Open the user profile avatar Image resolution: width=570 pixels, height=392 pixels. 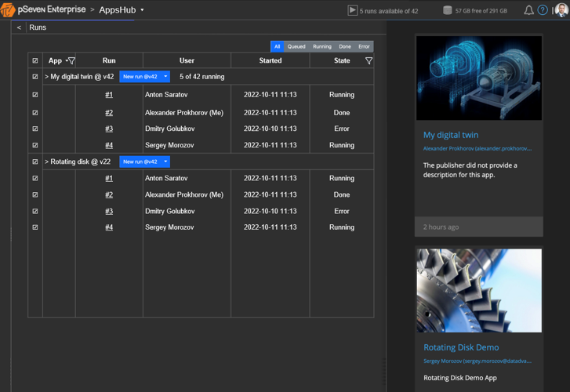point(561,10)
